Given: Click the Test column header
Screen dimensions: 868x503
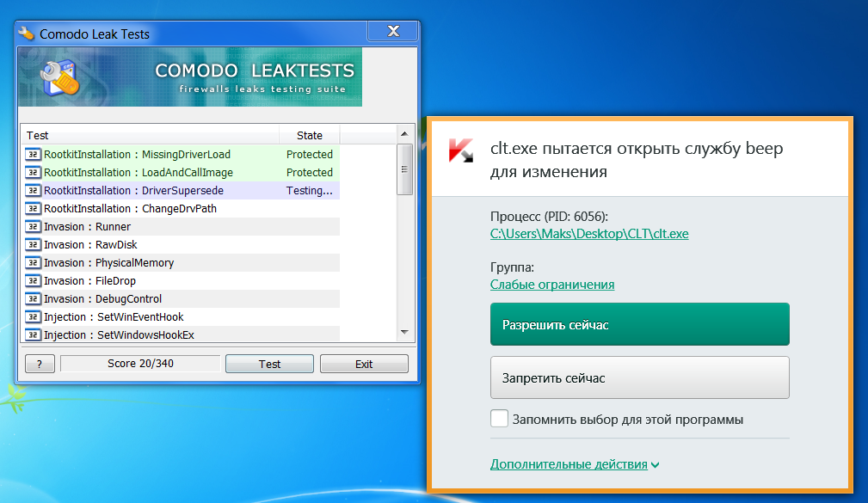Looking at the screenshot, I should (150, 135).
